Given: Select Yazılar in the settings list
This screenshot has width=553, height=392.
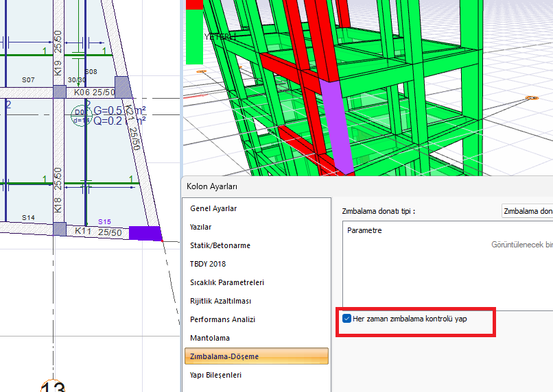Looking at the screenshot, I should [x=200, y=227].
